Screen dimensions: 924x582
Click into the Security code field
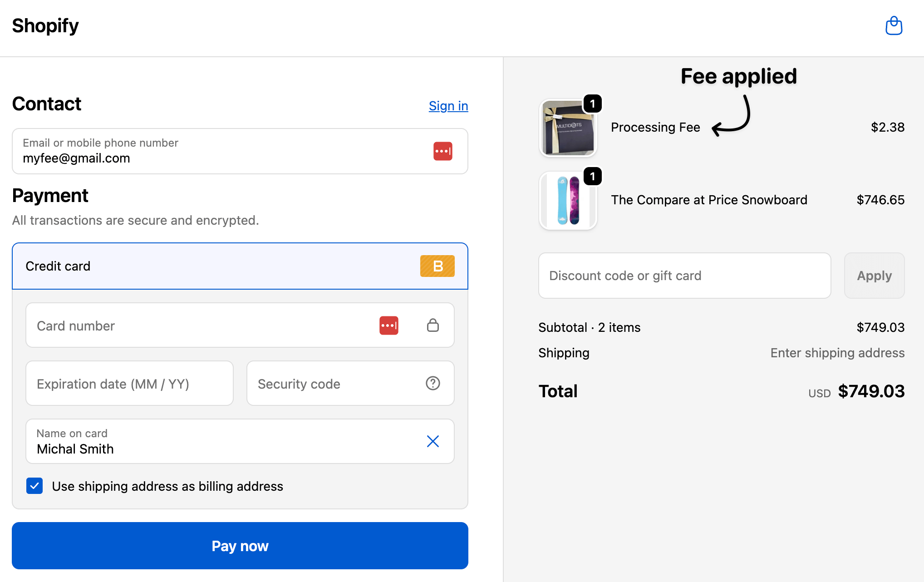point(336,384)
